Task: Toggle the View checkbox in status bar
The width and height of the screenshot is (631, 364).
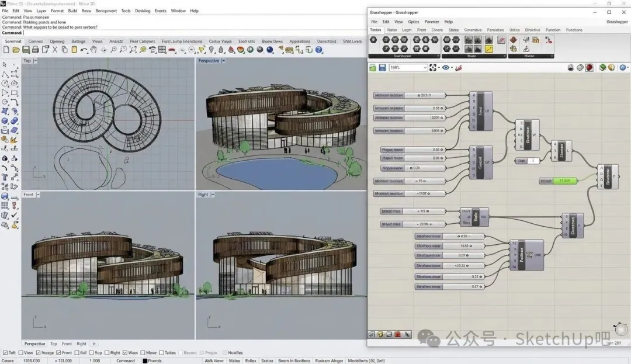Action: coord(22,353)
